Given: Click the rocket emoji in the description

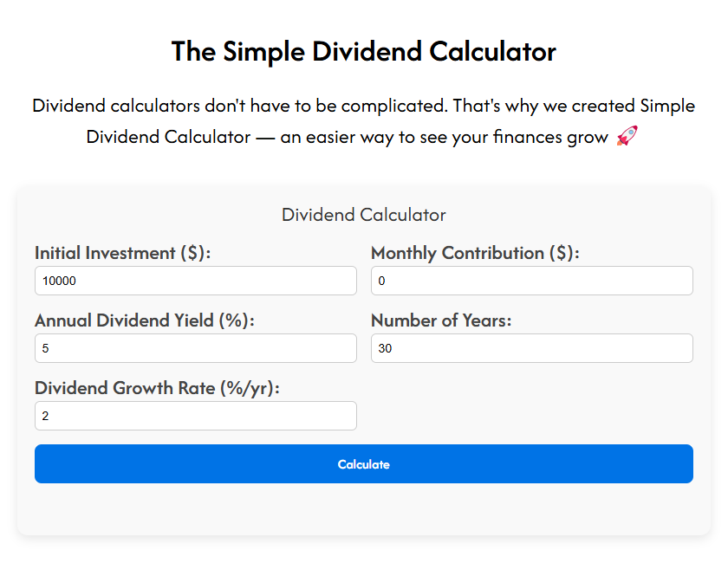Looking at the screenshot, I should (x=627, y=136).
